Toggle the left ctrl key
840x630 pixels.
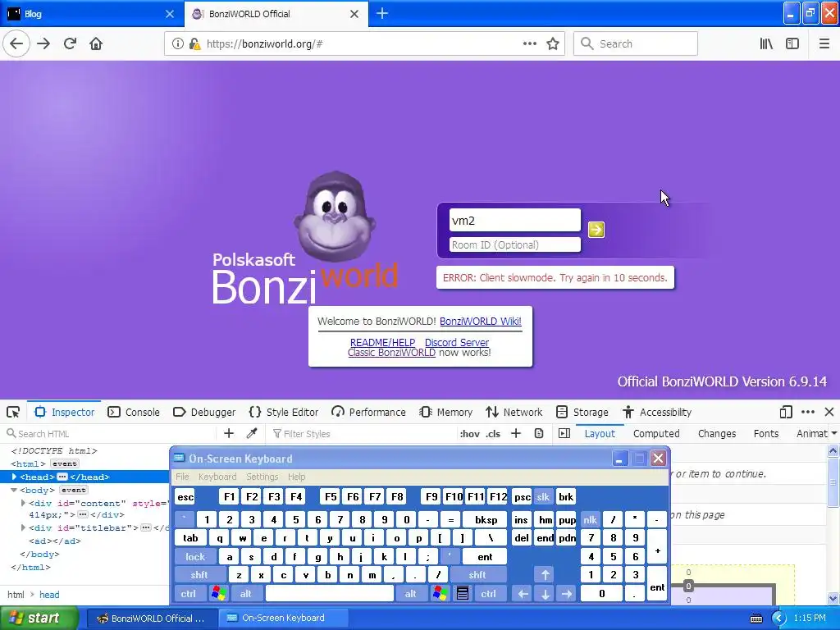click(x=189, y=594)
